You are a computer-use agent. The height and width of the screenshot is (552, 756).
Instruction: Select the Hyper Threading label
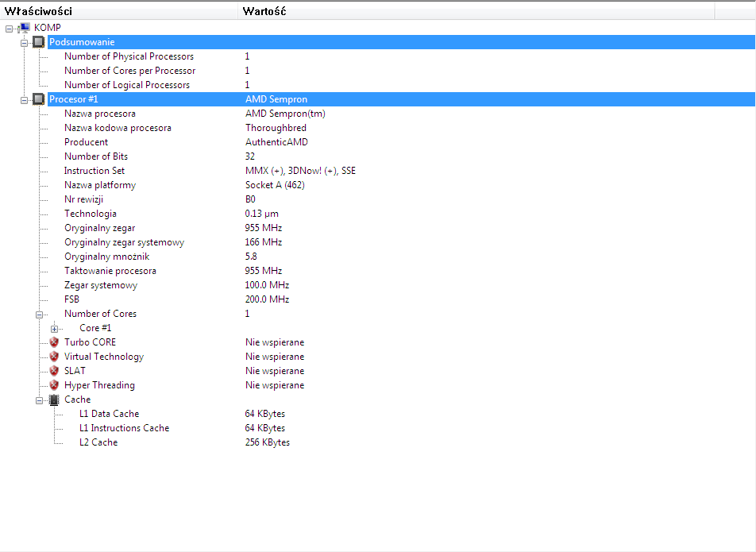click(99, 385)
